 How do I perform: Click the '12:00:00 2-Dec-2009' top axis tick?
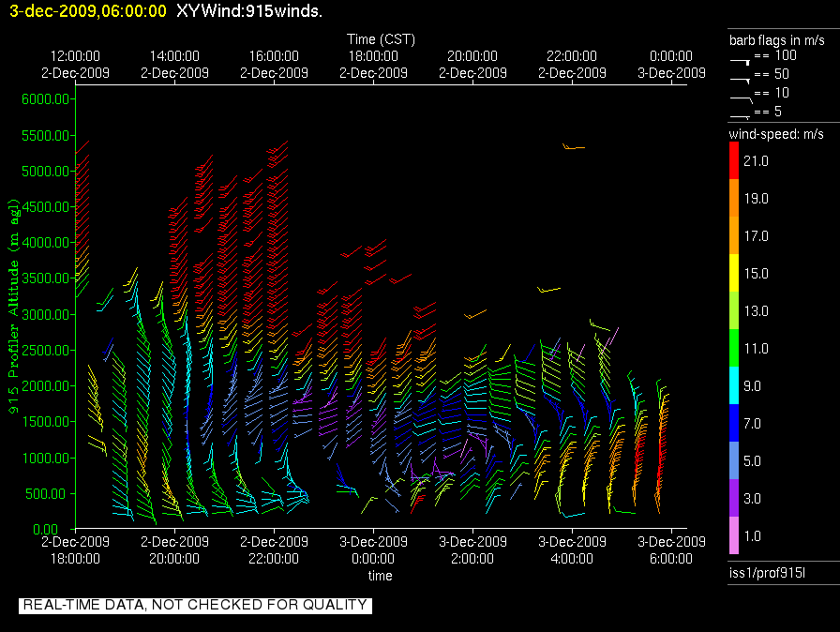75,65
